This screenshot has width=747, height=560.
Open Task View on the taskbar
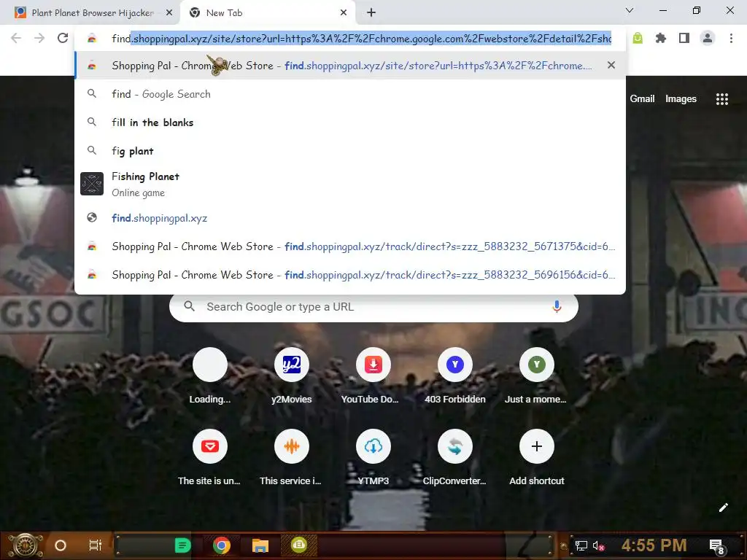coord(96,545)
